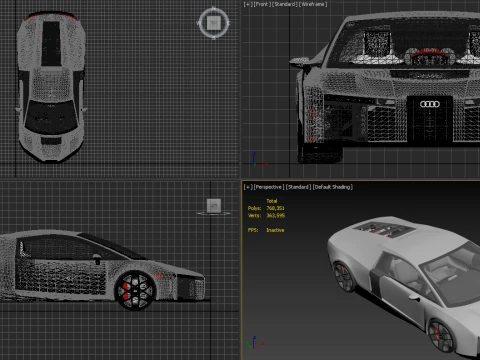This screenshot has height=360, width=480.
Task: Select the side mirror in the Front viewport
Action: 303,62
